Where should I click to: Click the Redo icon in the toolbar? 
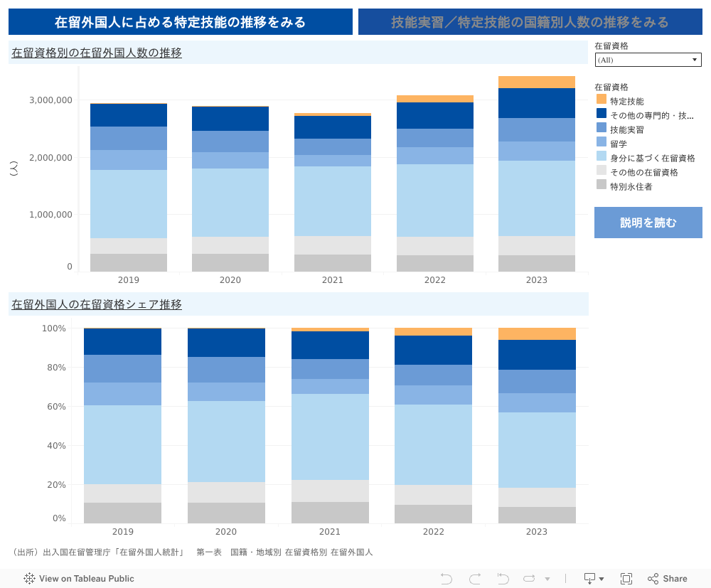coord(475,579)
